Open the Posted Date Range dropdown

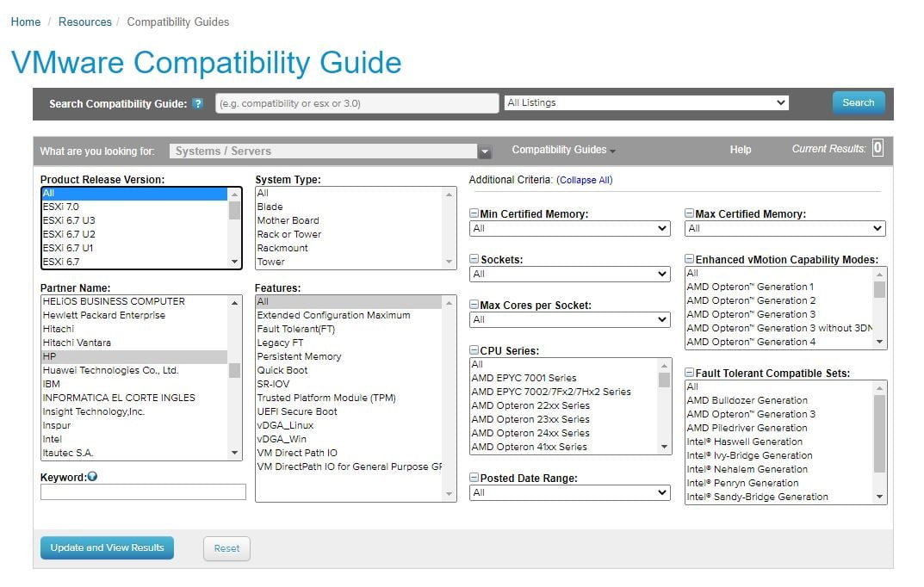click(570, 492)
